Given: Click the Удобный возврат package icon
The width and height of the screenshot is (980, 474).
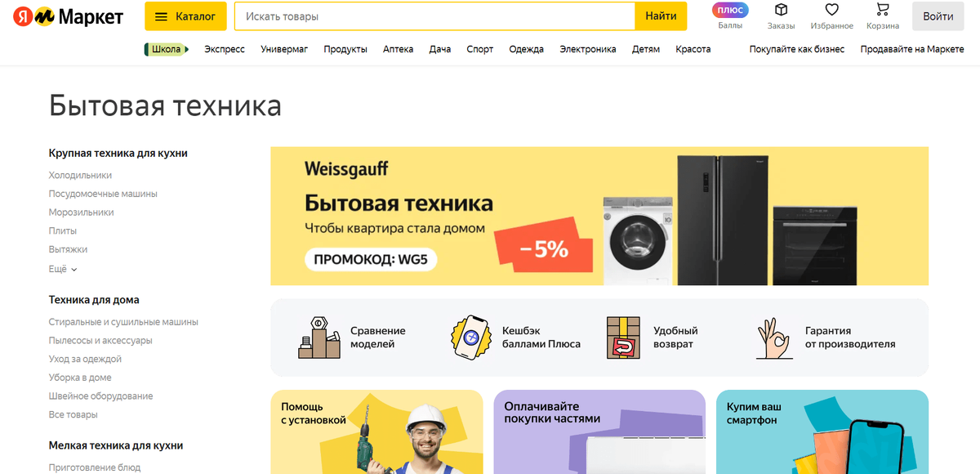Looking at the screenshot, I should click(623, 338).
